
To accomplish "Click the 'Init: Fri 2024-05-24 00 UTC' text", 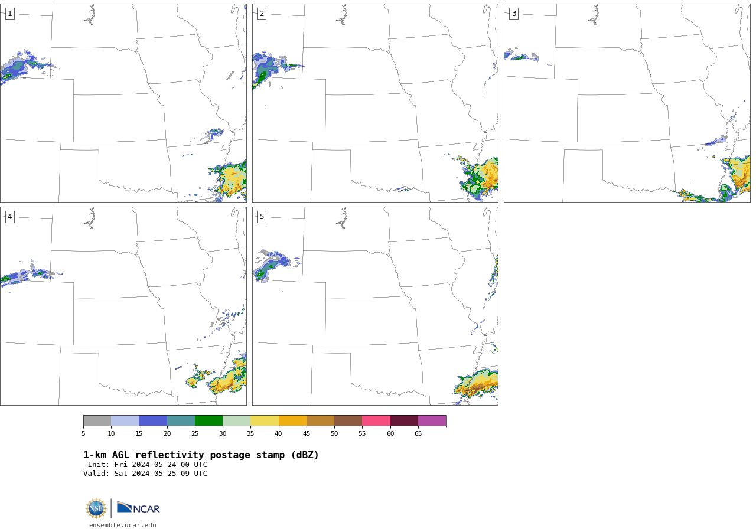I will click(148, 465).
